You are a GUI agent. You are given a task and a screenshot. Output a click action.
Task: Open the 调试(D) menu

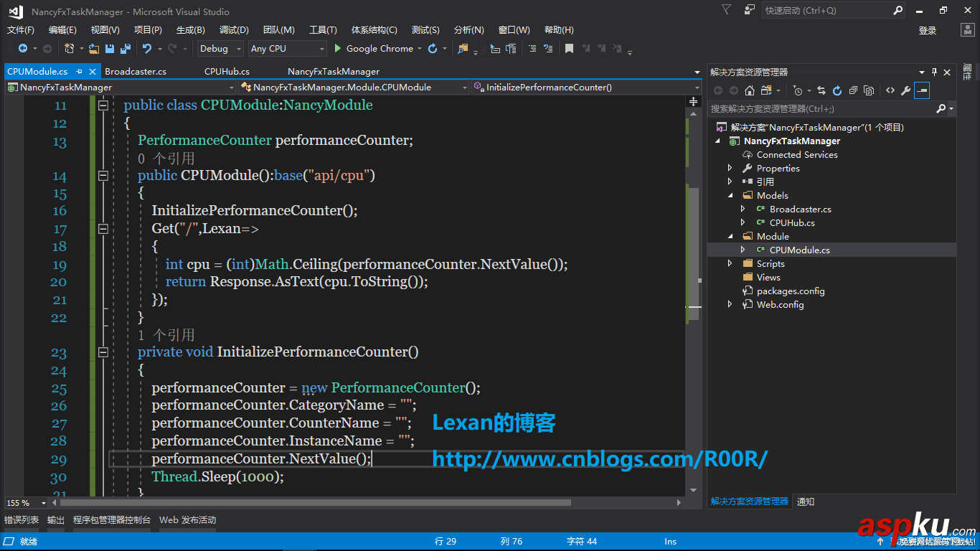pos(234,30)
